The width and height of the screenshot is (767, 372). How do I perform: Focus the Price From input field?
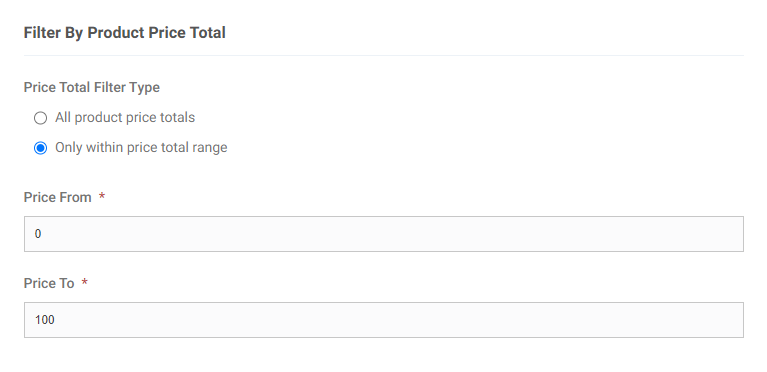[x=384, y=234]
